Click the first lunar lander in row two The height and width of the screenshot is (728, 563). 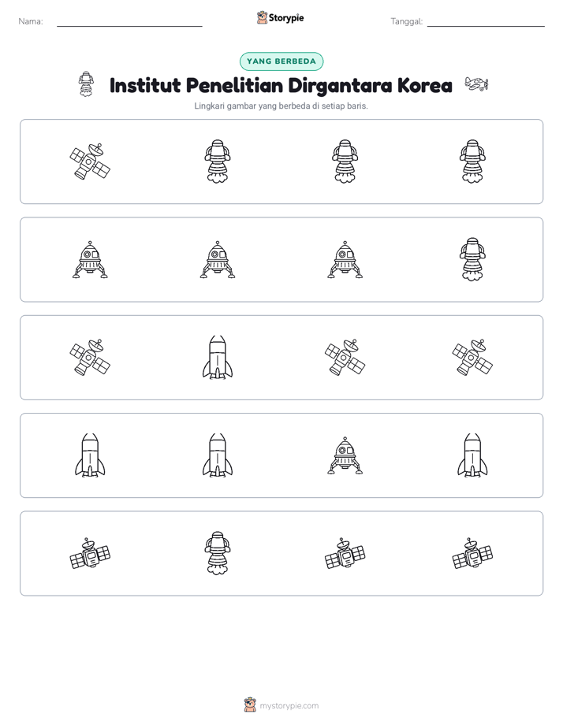coord(90,259)
